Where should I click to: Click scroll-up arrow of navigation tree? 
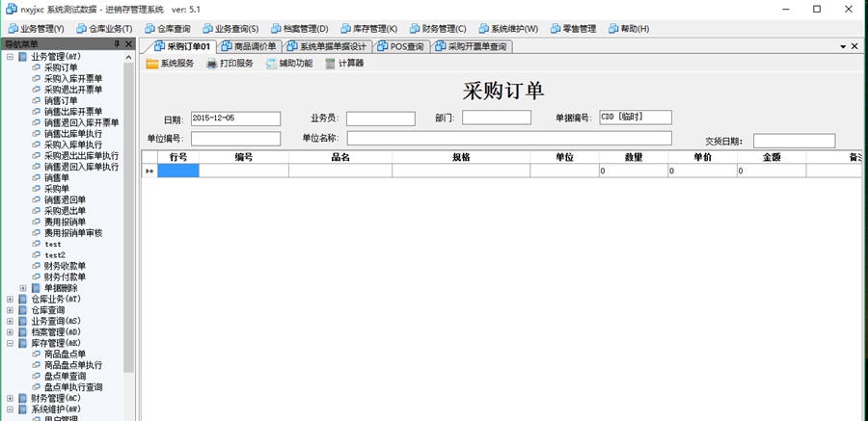pos(129,57)
